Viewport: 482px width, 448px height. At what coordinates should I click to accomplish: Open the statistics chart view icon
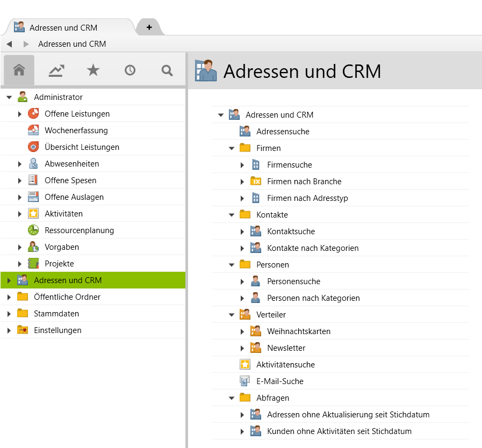pos(56,70)
